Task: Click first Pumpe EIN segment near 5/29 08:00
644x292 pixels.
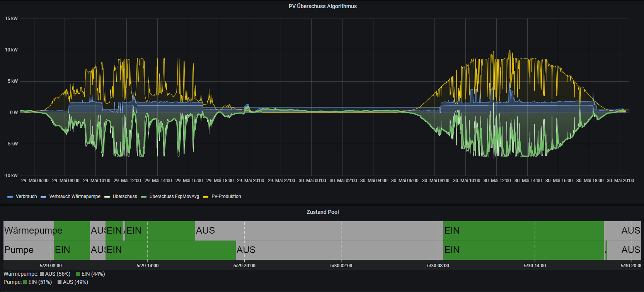Action: tap(72, 250)
